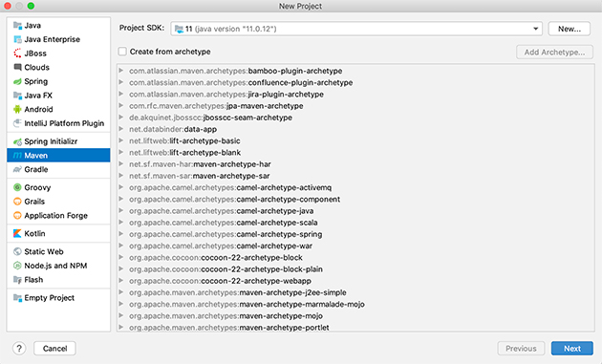Viewport: 602px width, 364px height.
Task: Click the New... SDK button
Action: [x=569, y=29]
